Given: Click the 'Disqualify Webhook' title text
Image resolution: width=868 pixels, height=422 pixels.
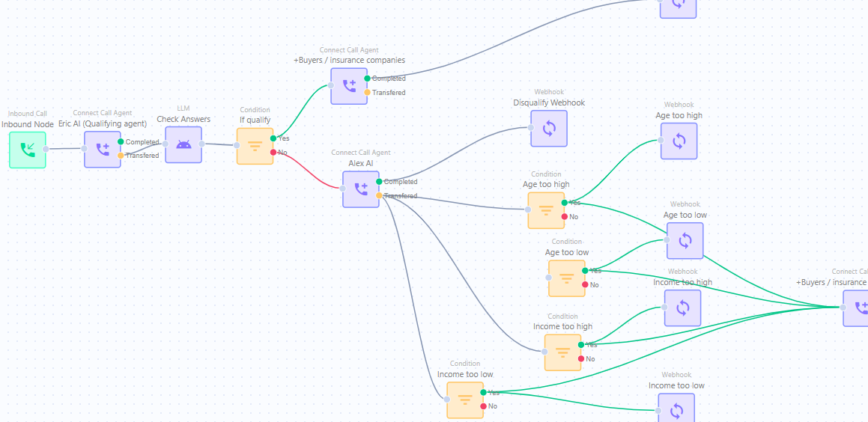Looking at the screenshot, I should coord(549,103).
